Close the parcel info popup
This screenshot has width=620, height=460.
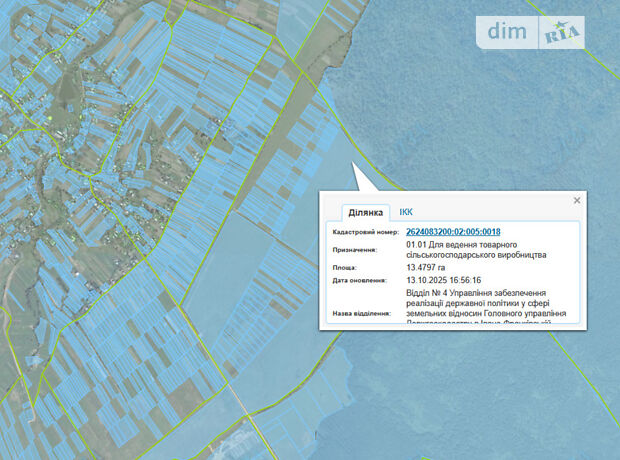point(577,201)
